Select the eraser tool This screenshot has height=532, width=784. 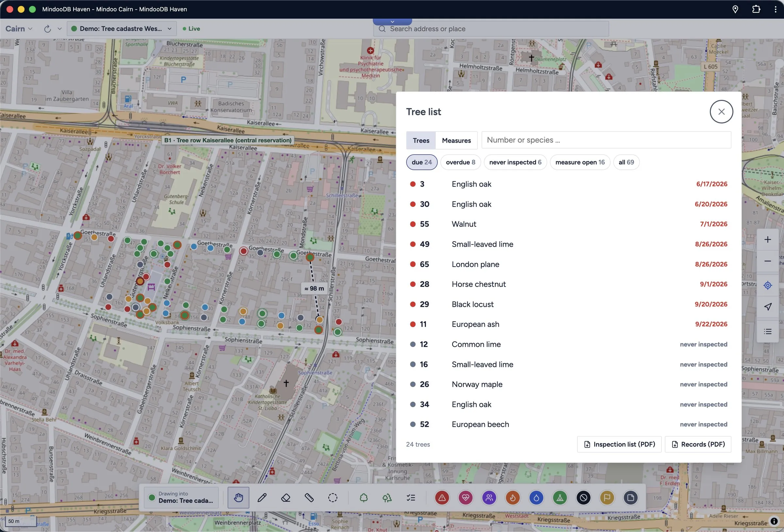click(286, 498)
